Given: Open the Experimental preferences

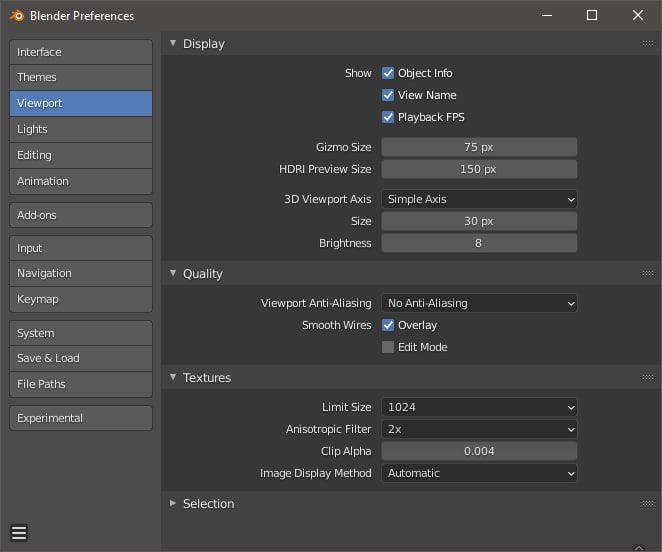Looking at the screenshot, I should [x=81, y=418].
